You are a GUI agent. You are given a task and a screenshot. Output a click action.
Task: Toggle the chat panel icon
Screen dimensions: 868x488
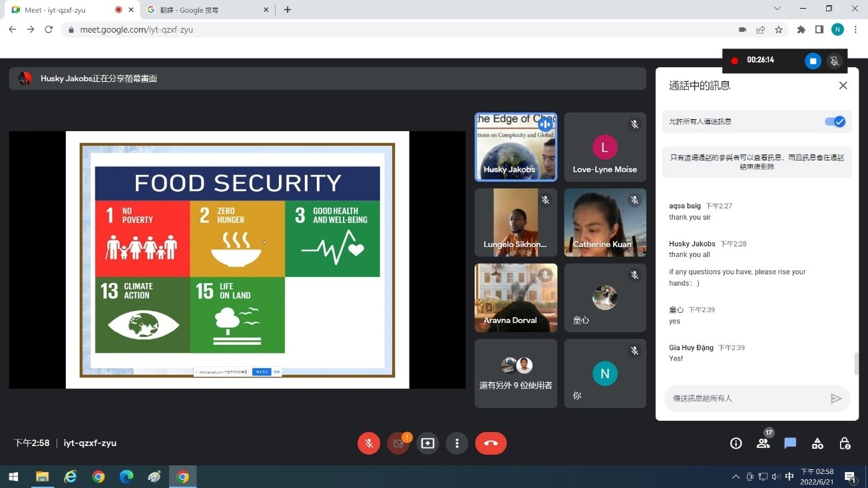click(x=790, y=443)
